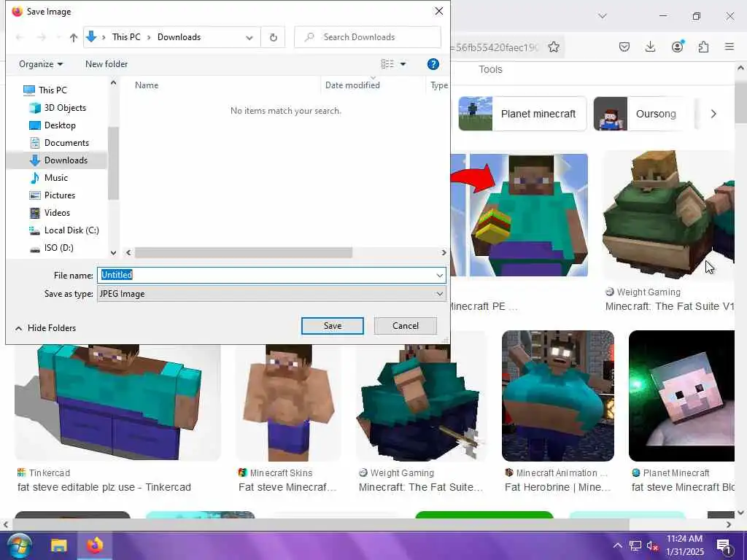This screenshot has width=747, height=560.
Task: Bookmark page with star icon in Firefox
Action: click(553, 47)
